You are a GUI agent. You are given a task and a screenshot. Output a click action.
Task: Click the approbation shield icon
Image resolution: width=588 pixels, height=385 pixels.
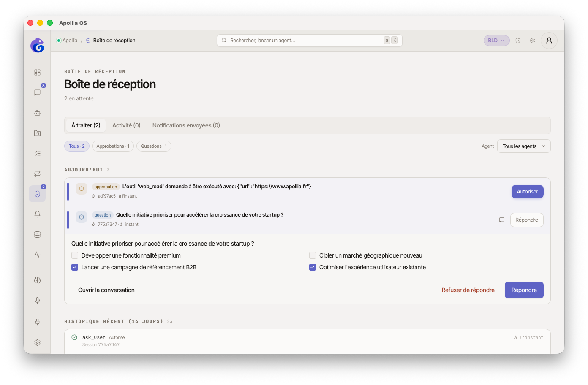pos(82,189)
